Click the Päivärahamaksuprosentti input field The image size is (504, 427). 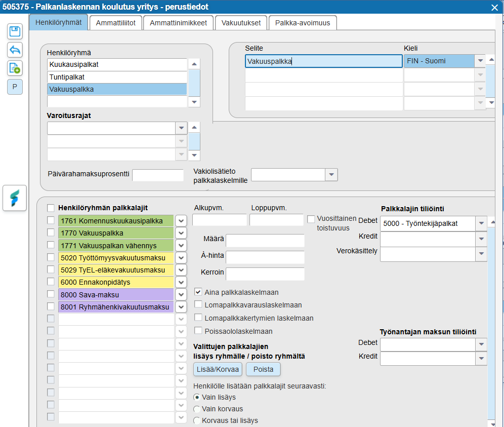[x=158, y=175]
